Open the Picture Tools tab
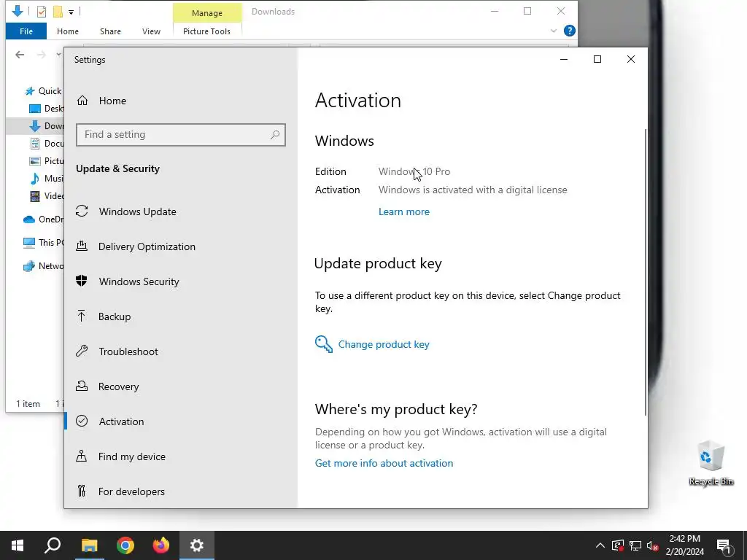The image size is (747, 560). pos(206,31)
